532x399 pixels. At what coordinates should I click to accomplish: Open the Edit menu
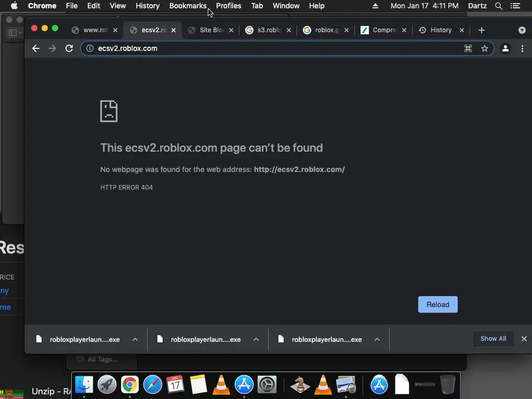(x=94, y=6)
